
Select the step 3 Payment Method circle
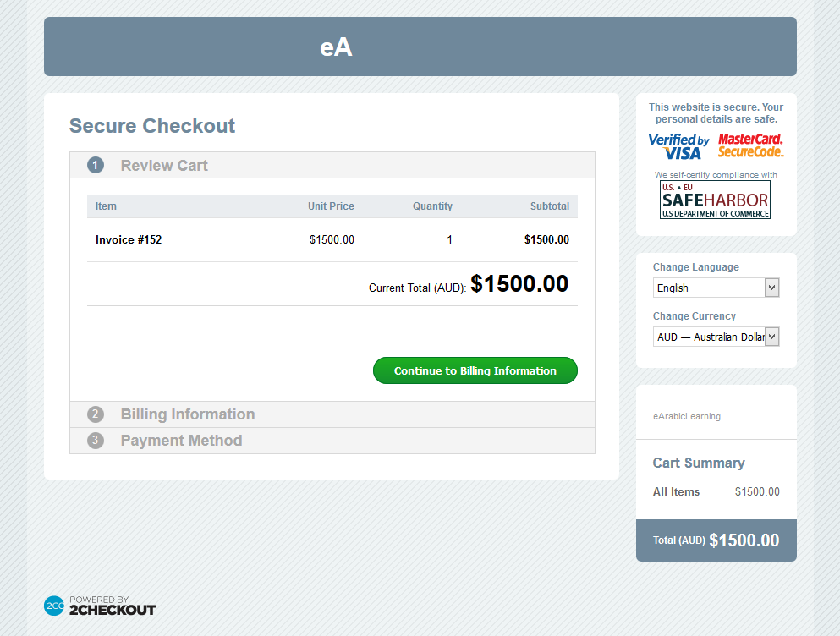[95, 441]
